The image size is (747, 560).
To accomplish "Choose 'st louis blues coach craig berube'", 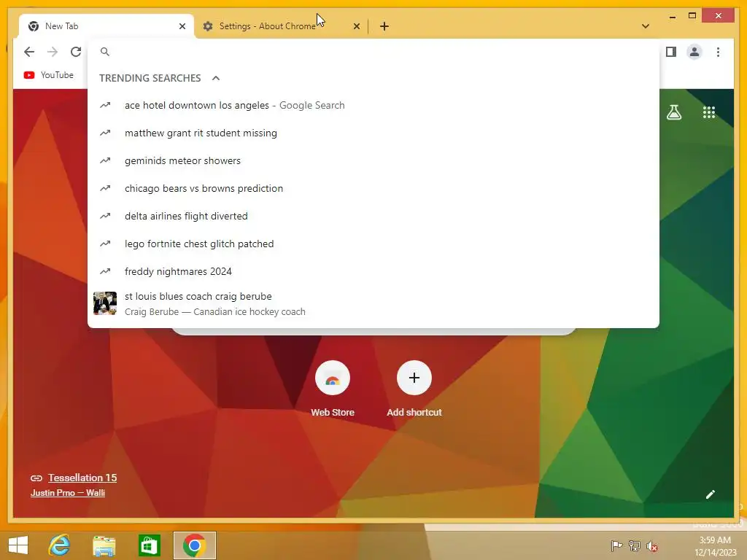I will [373, 303].
